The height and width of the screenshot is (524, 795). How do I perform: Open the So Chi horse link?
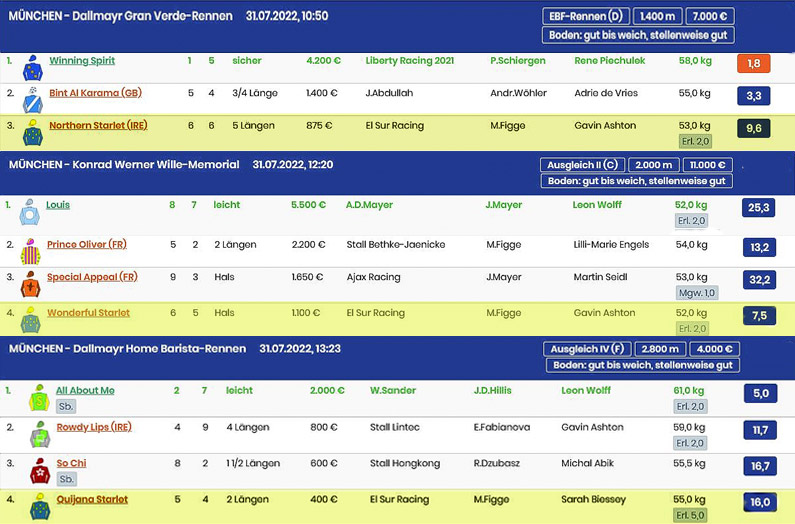(71, 463)
